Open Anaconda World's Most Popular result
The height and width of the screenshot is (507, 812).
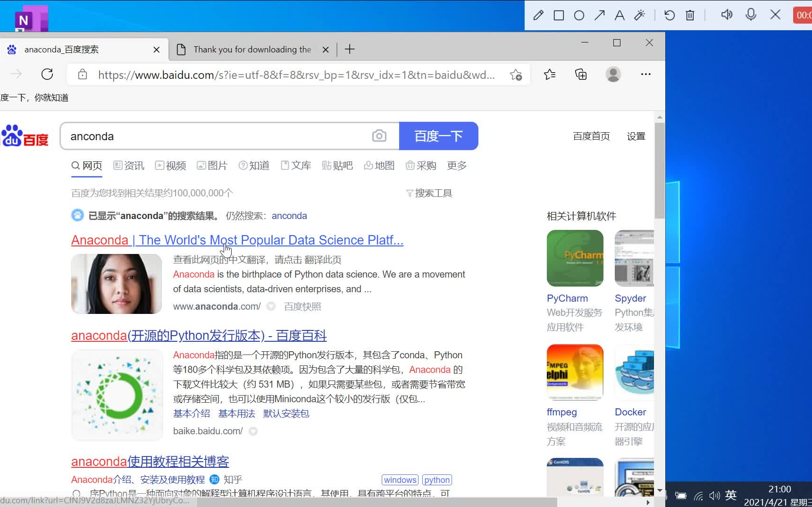tap(237, 240)
